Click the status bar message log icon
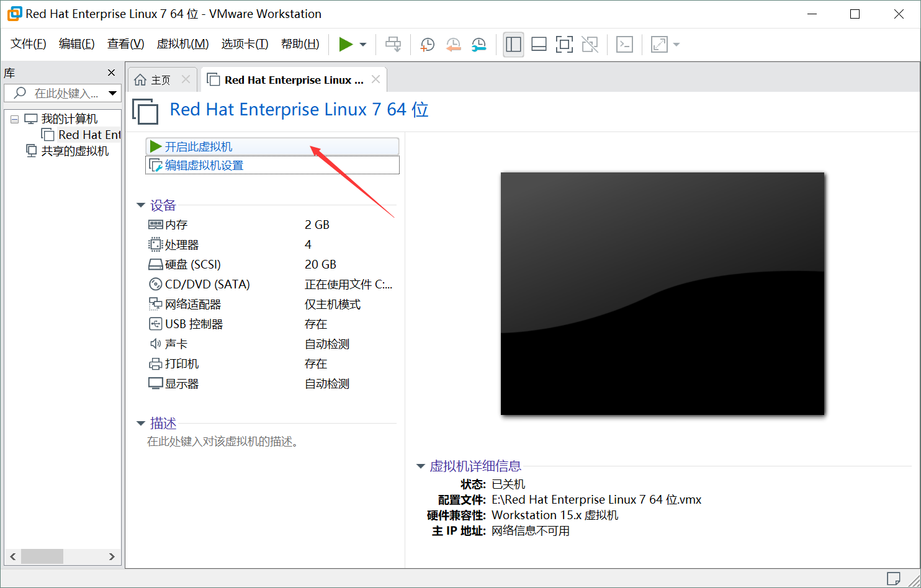921x588 pixels. pos(894,579)
